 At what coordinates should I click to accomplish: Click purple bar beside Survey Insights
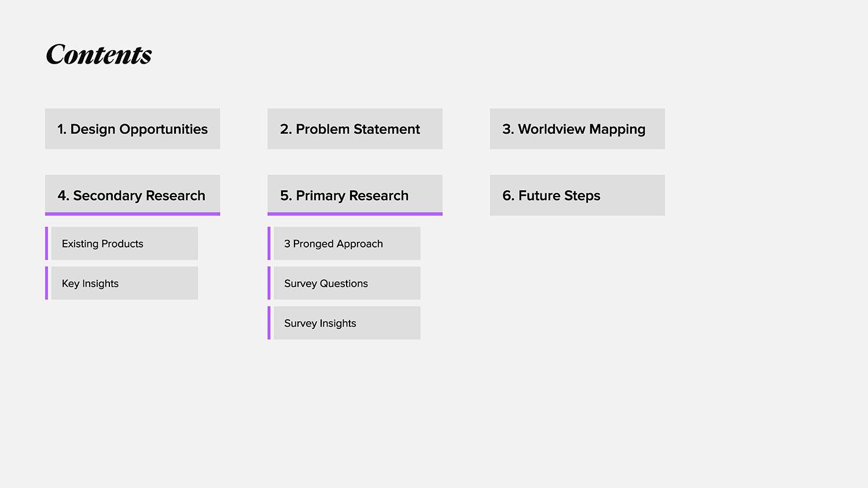click(x=269, y=323)
